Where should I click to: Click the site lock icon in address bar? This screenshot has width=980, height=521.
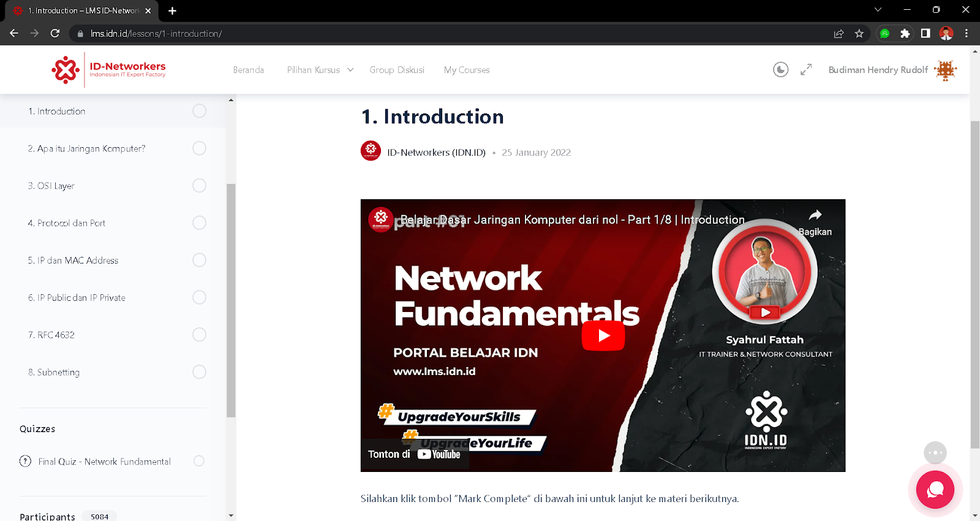click(80, 34)
